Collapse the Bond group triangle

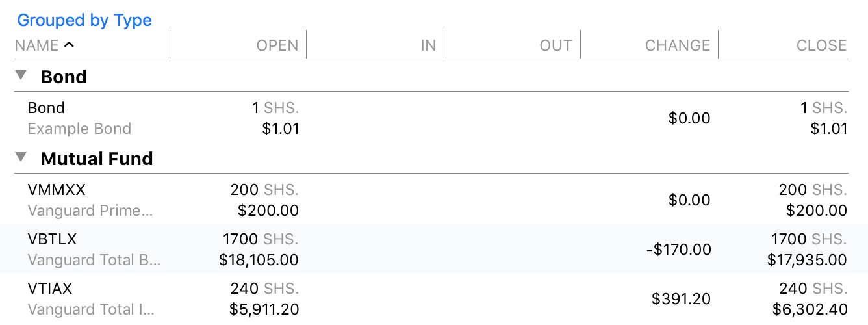click(x=21, y=75)
